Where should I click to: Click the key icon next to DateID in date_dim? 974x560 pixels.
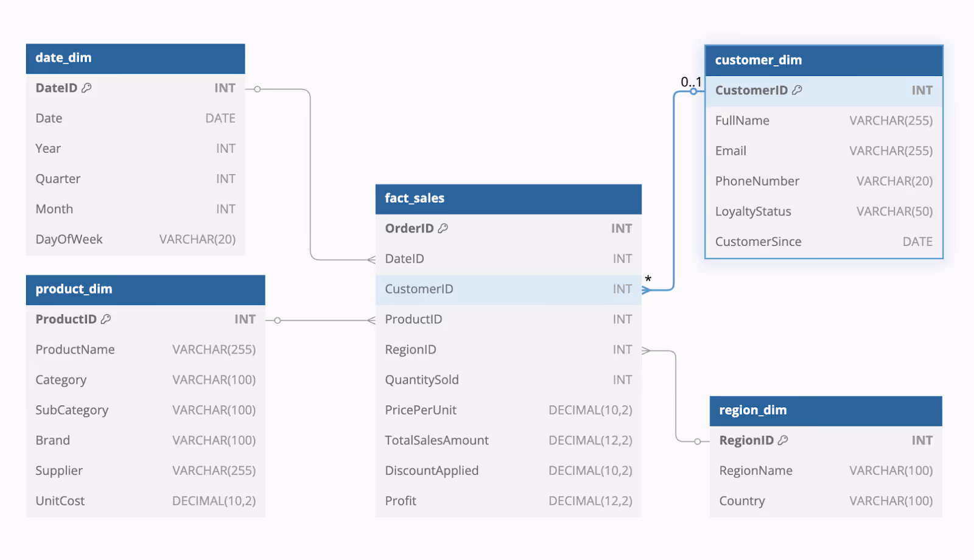click(x=86, y=88)
